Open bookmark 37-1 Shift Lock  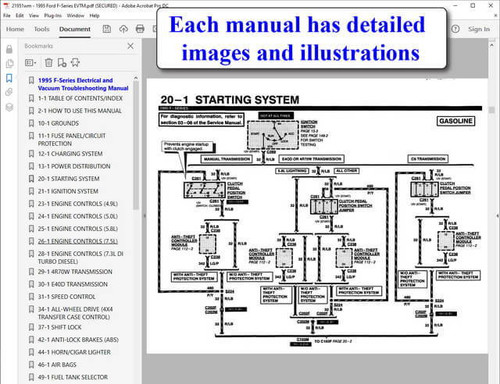(59, 327)
